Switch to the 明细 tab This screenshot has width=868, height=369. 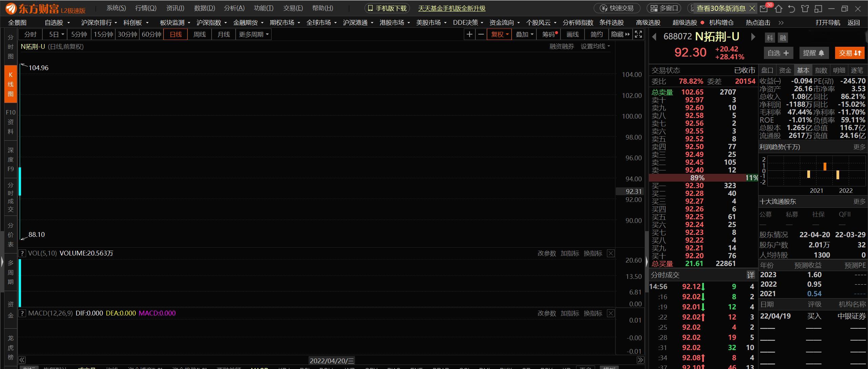(x=839, y=70)
